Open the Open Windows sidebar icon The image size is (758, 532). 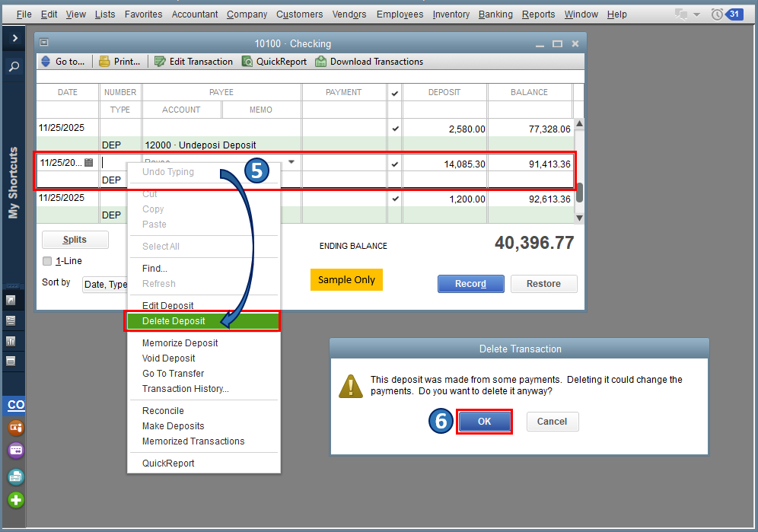coord(11,361)
